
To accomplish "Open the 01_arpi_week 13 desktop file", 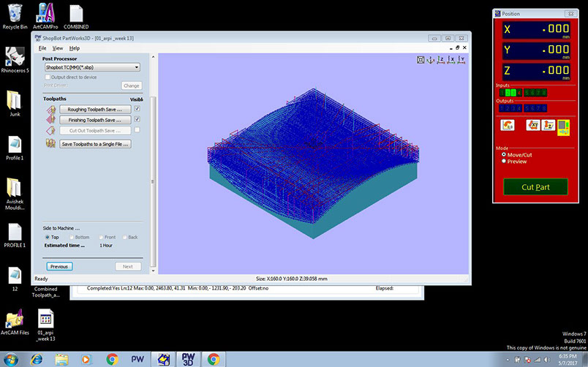I will [46, 325].
